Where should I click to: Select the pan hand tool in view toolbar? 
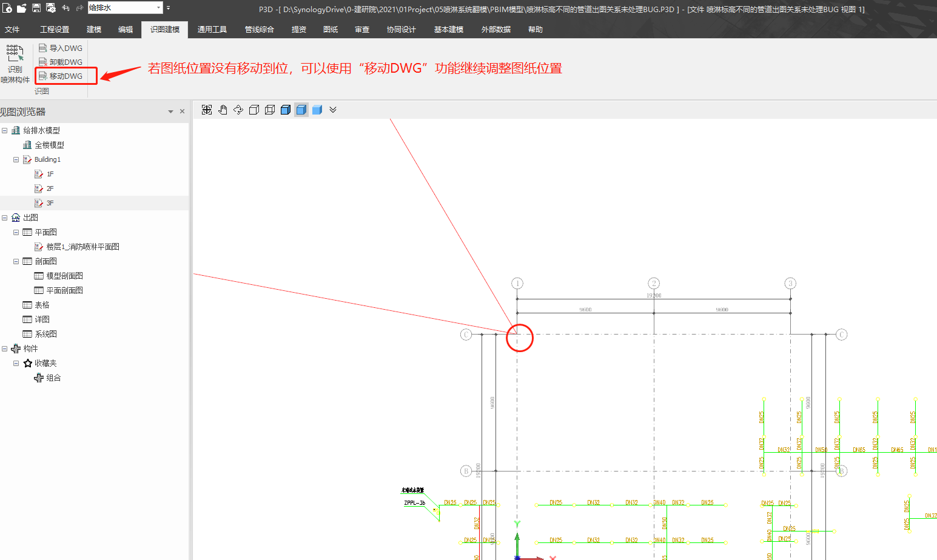tap(223, 110)
